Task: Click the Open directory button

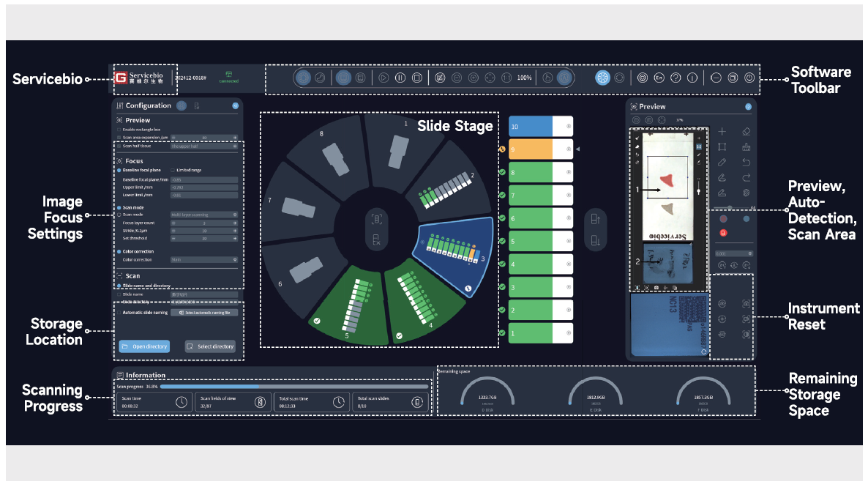Action: coord(144,346)
